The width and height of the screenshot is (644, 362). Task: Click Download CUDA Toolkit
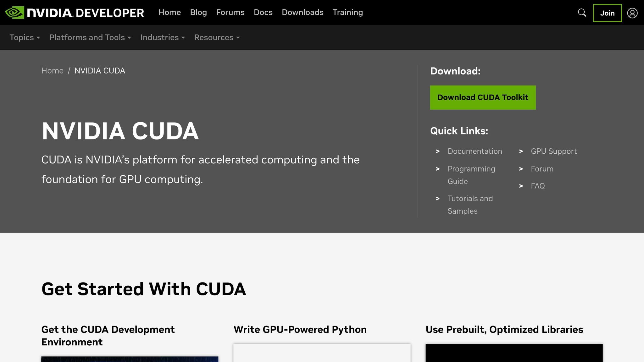tap(482, 97)
